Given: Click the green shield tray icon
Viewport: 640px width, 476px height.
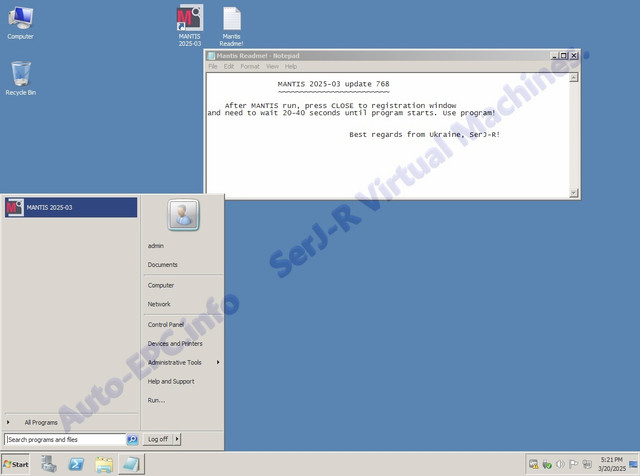Looking at the screenshot, I should click(x=547, y=464).
